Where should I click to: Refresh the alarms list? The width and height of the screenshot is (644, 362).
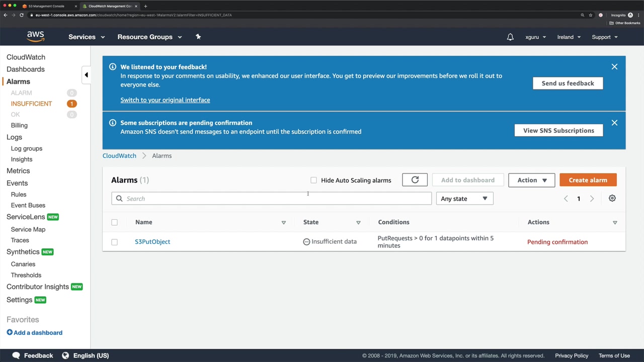tap(415, 180)
